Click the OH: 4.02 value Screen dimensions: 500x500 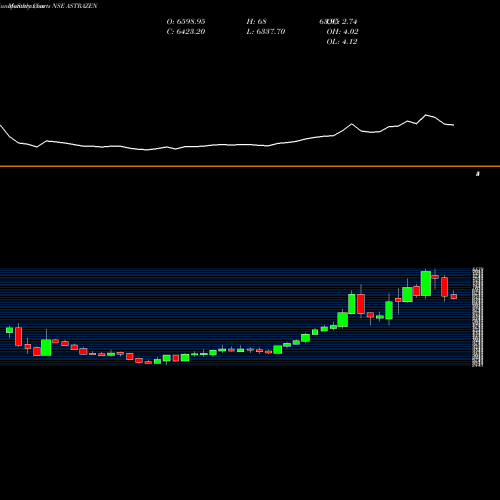[342, 32]
